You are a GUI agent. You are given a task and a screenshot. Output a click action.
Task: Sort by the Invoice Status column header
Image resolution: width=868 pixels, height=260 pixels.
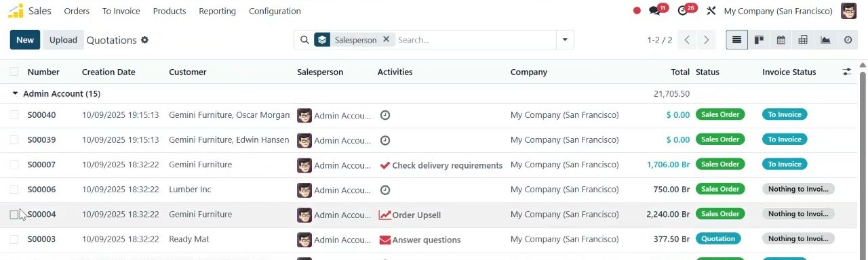789,72
